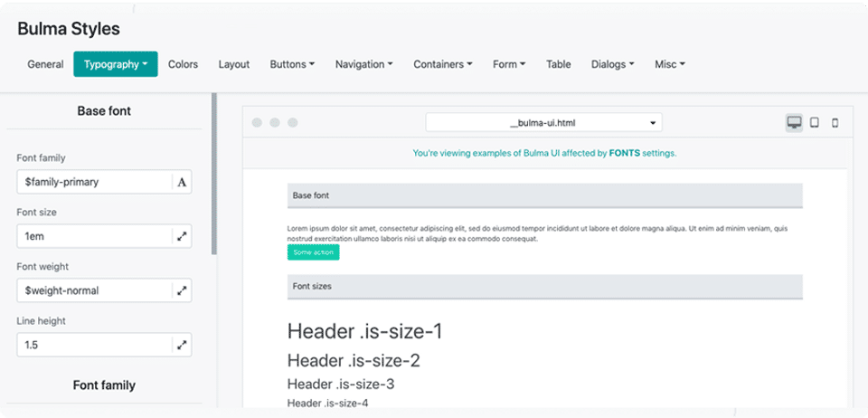The width and height of the screenshot is (868, 418).
Task: Open font picker icon beside $family-primary
Action: pyautogui.click(x=182, y=182)
